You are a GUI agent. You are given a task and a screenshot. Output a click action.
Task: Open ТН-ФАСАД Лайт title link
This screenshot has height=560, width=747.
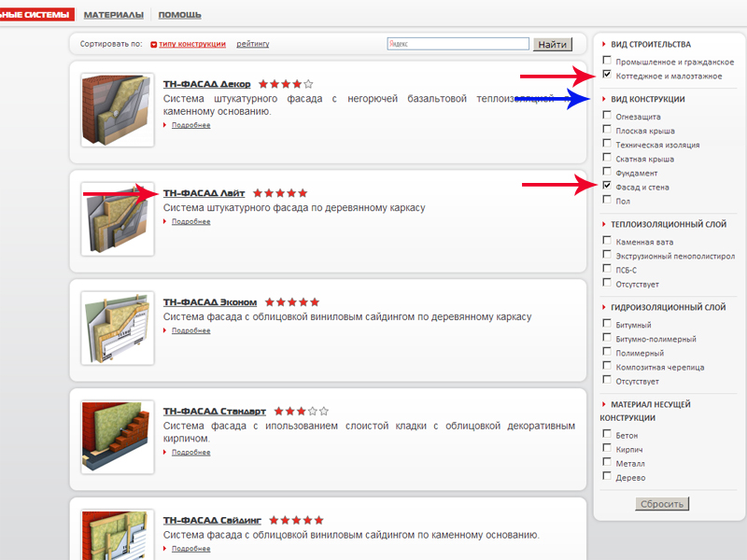pyautogui.click(x=204, y=193)
